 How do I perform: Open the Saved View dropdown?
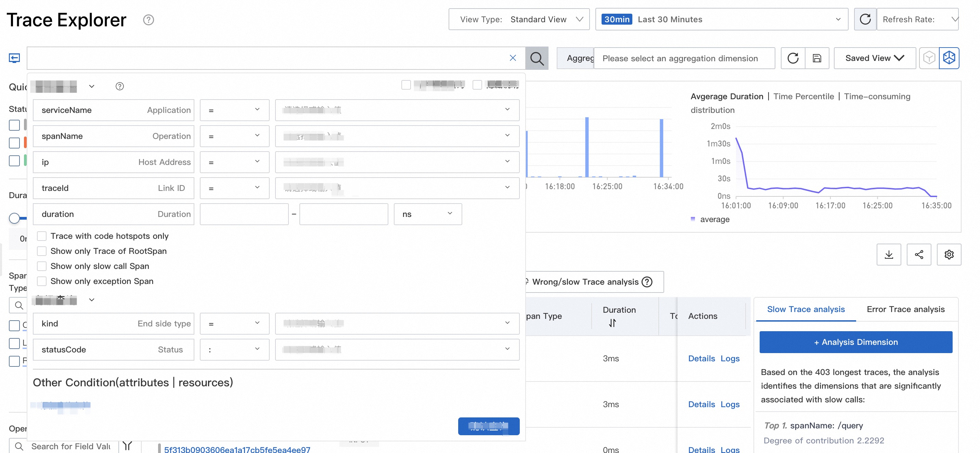[874, 58]
